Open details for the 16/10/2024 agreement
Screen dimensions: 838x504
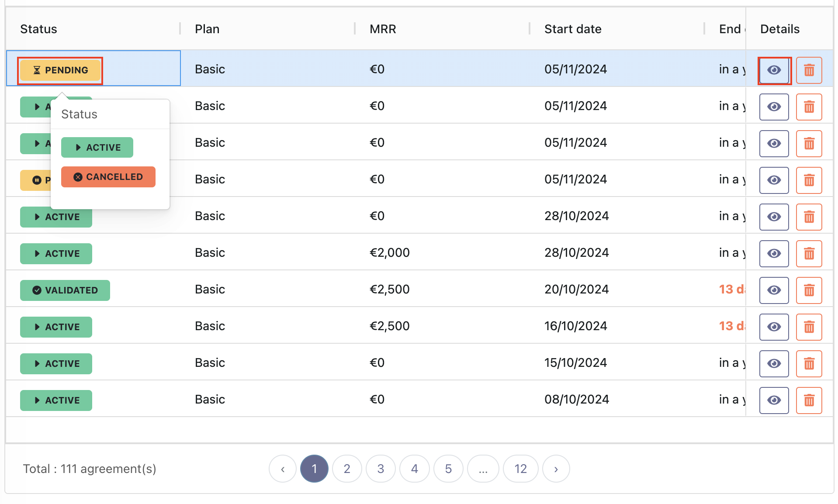point(774,327)
